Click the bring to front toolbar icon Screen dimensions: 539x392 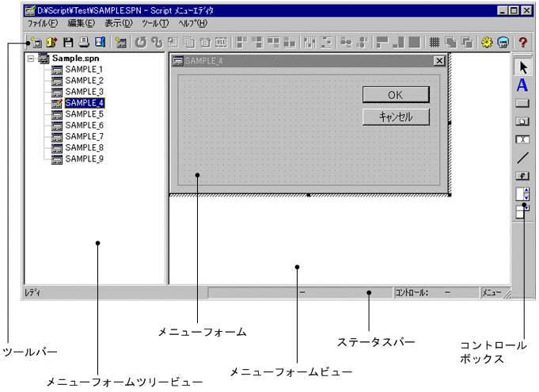[450, 42]
